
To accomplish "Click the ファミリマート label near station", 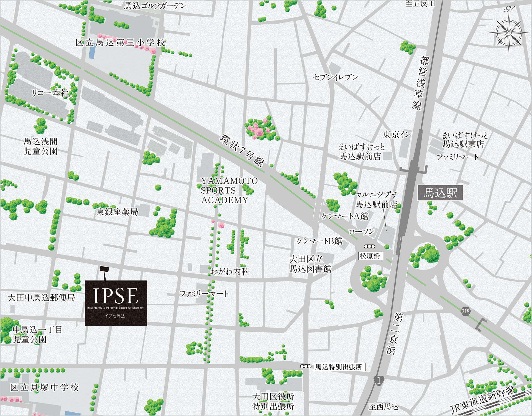I will (x=457, y=157).
